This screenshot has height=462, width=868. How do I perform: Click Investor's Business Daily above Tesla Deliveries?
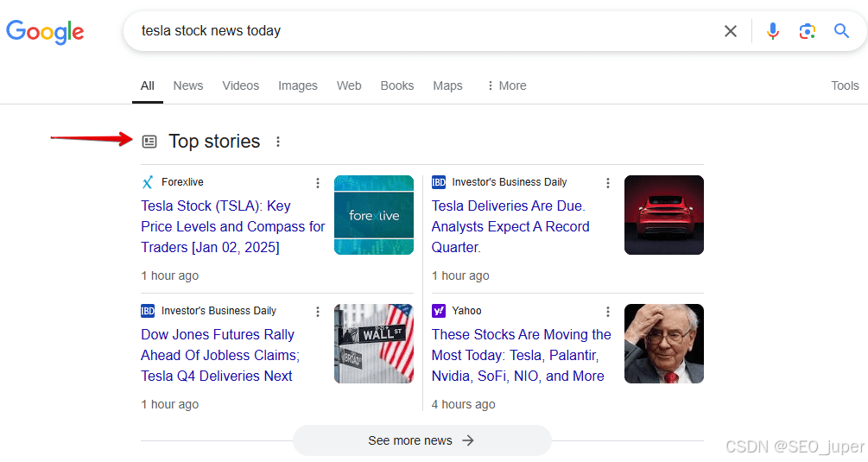click(x=510, y=182)
